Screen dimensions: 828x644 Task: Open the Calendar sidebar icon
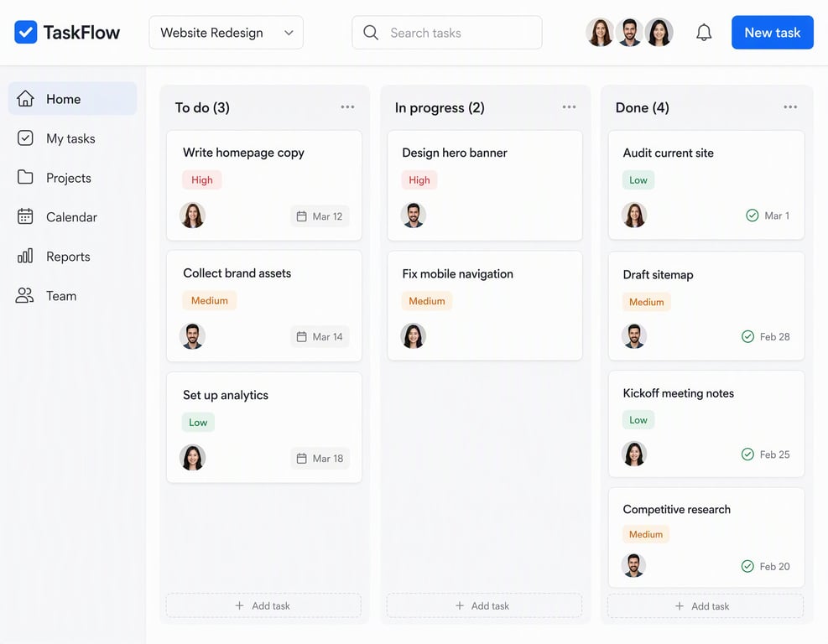(x=25, y=216)
